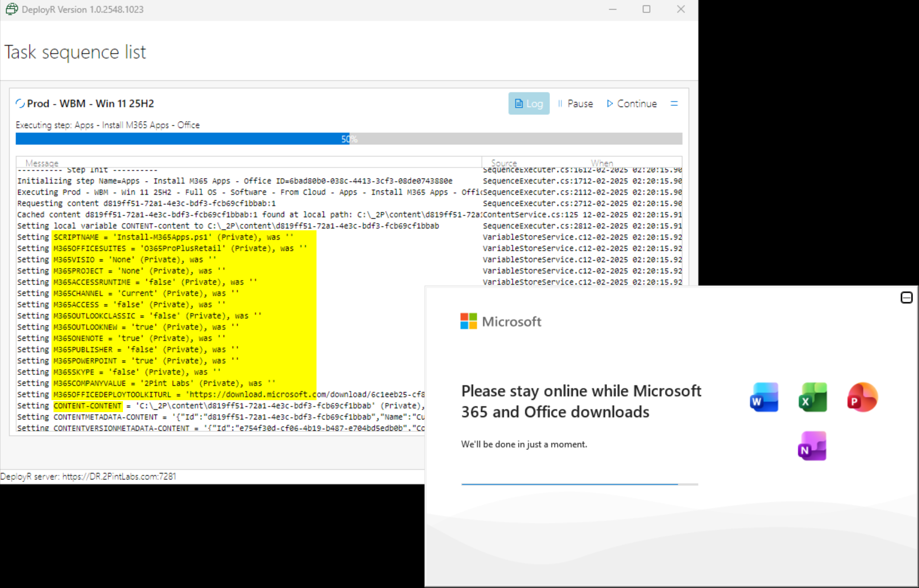Select the M365ACCESS = 'false' log row
Viewport: 919px width, 588px height.
(x=220, y=304)
